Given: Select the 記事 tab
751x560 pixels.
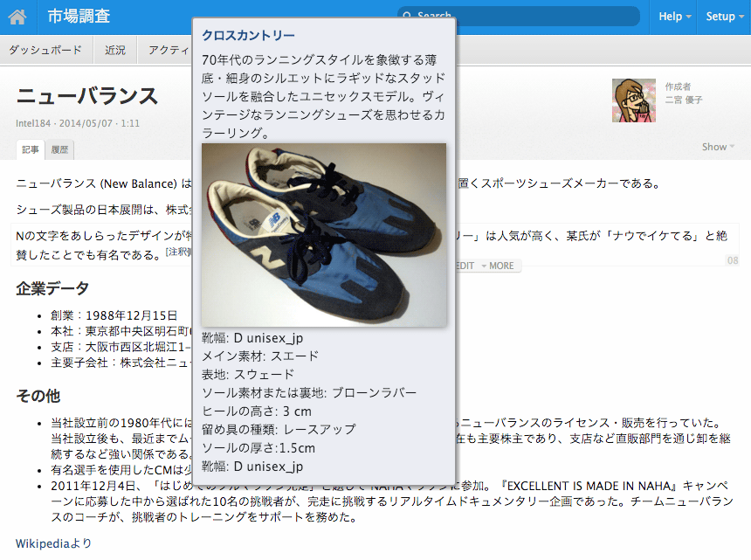Looking at the screenshot, I should pos(31,149).
